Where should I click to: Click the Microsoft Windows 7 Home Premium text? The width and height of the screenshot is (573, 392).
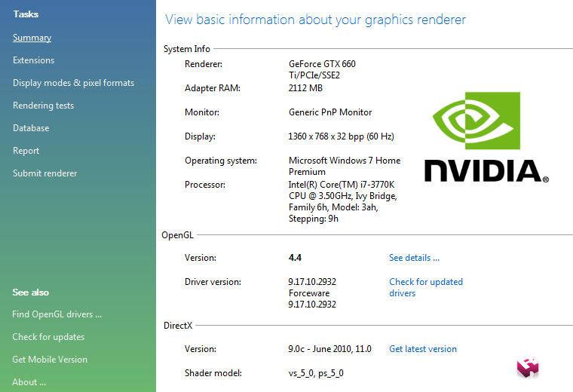(345, 166)
